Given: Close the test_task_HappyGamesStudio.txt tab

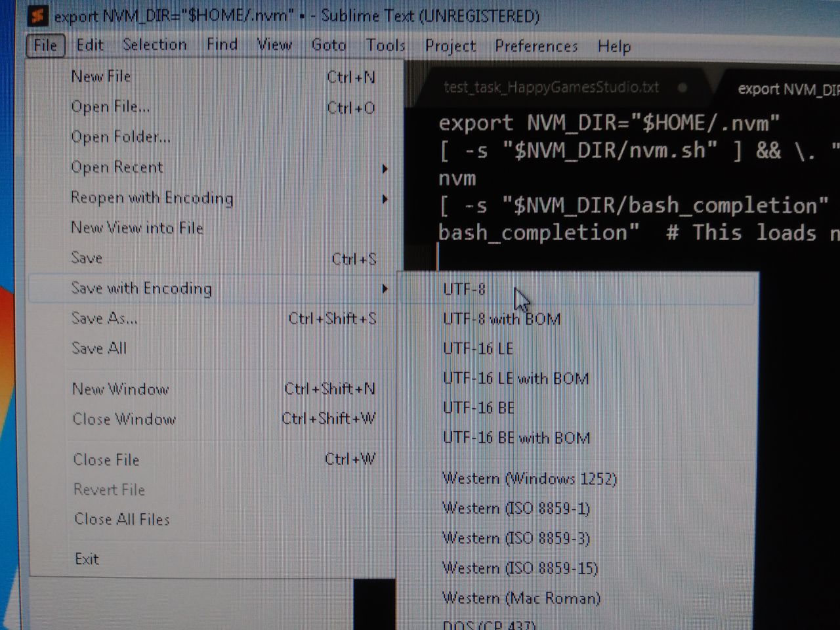Looking at the screenshot, I should [682, 87].
